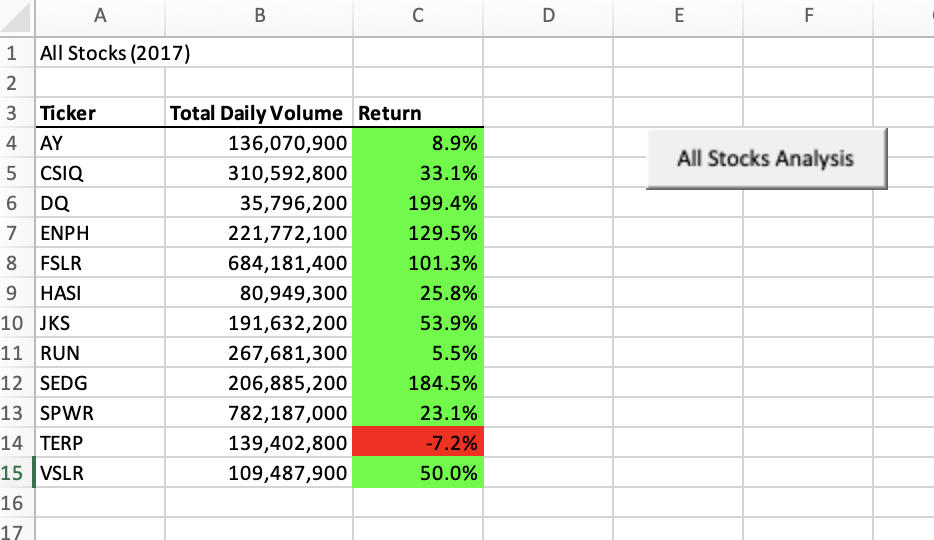Select the green 8.9% return cell
This screenshot has height=540, width=934.
coord(418,143)
